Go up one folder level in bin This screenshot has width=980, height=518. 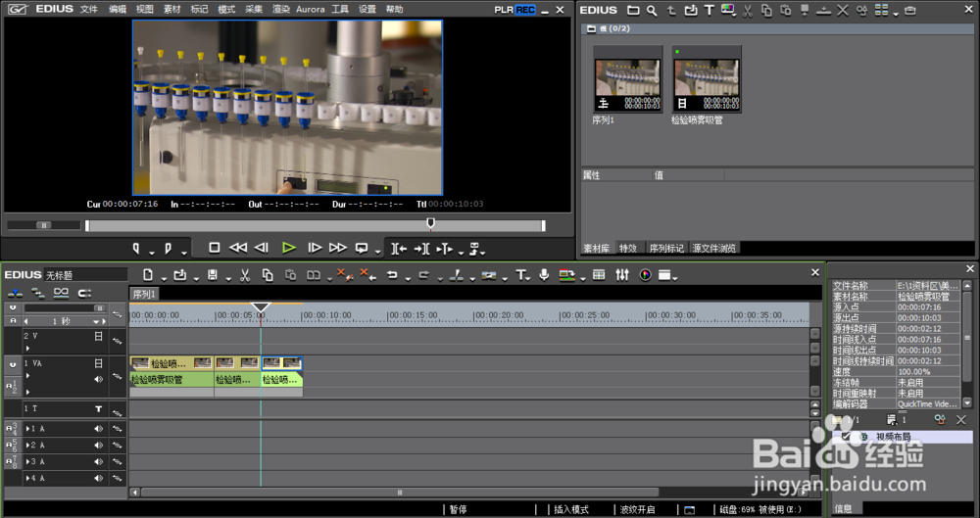click(671, 10)
